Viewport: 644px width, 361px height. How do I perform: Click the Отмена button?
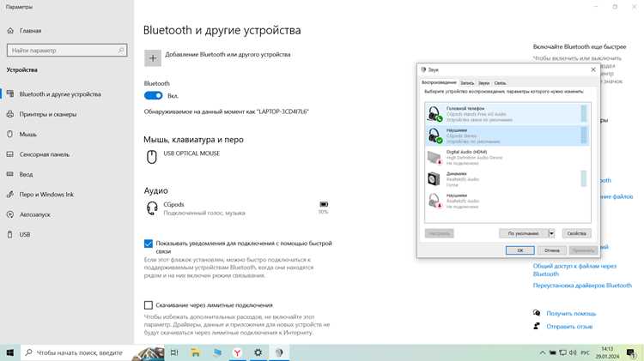coord(551,250)
